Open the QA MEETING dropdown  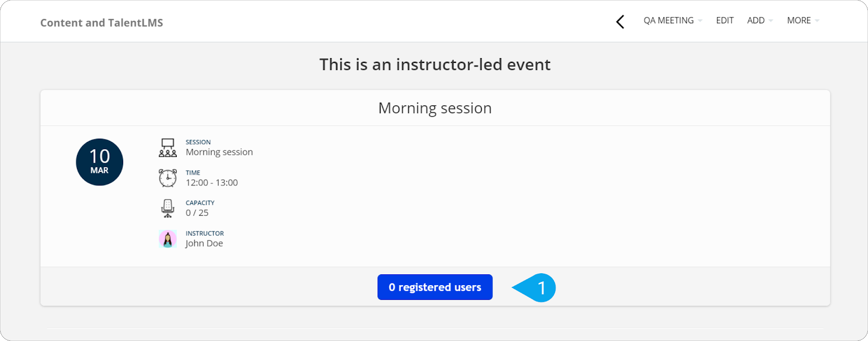[673, 21]
